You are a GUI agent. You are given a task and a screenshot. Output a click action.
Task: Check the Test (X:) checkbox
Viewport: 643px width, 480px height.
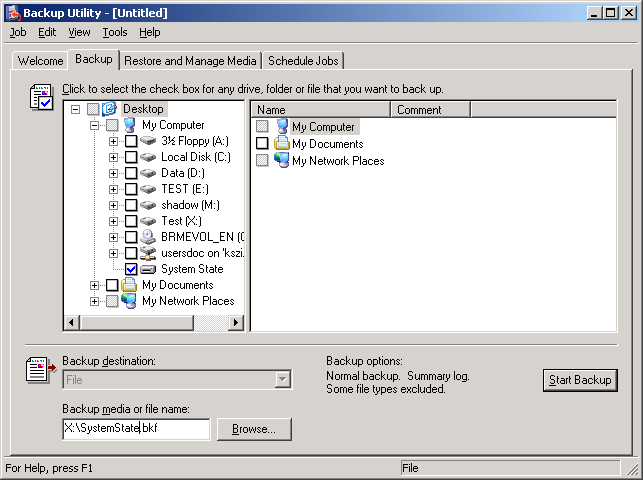pos(131,221)
